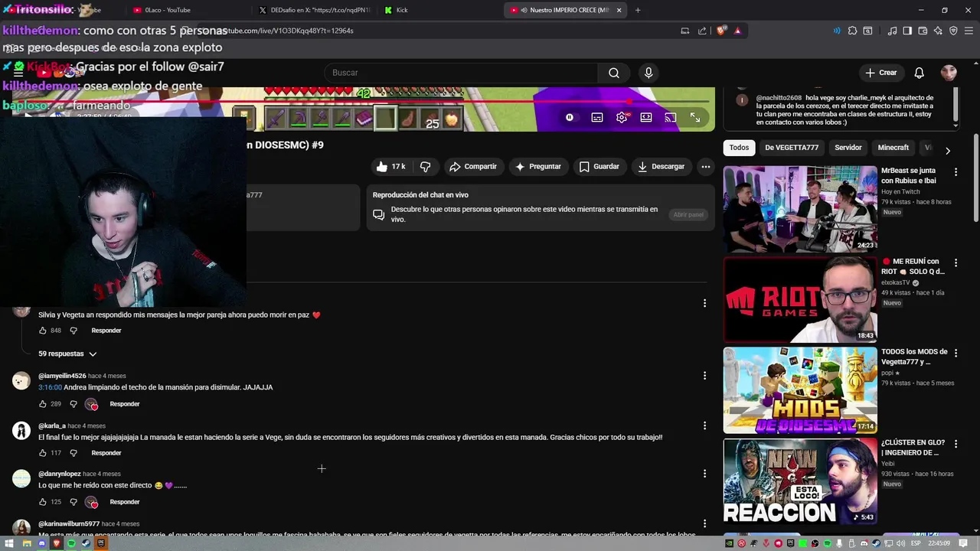Open the Brave wallet icon
This screenshot has width=980, height=551.
click(923, 31)
